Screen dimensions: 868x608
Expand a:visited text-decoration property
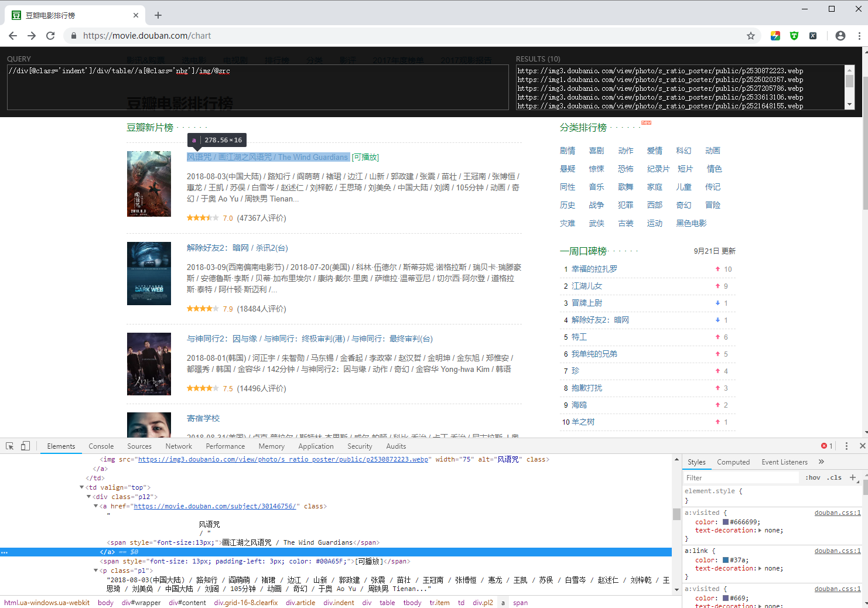click(x=760, y=531)
